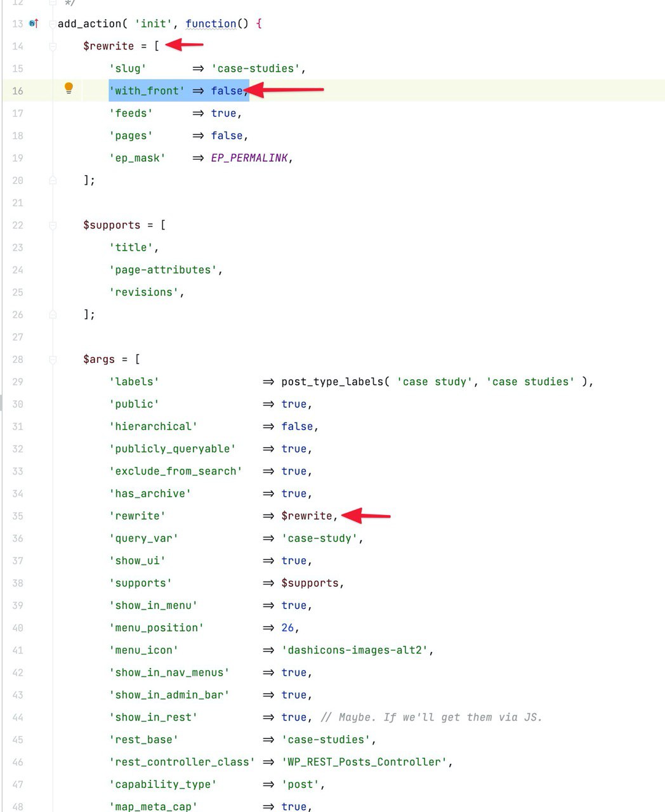665x812 pixels.
Task: Click the gutter override marker icon on line 13
Action: point(34,23)
